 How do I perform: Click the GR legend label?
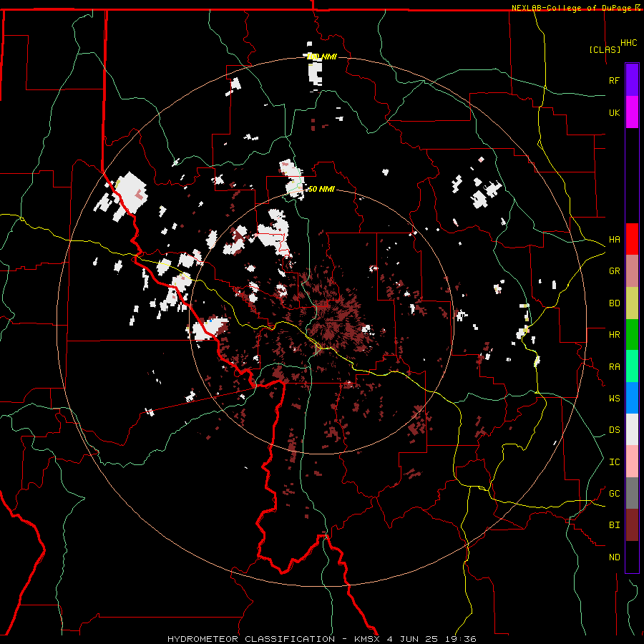(x=614, y=271)
